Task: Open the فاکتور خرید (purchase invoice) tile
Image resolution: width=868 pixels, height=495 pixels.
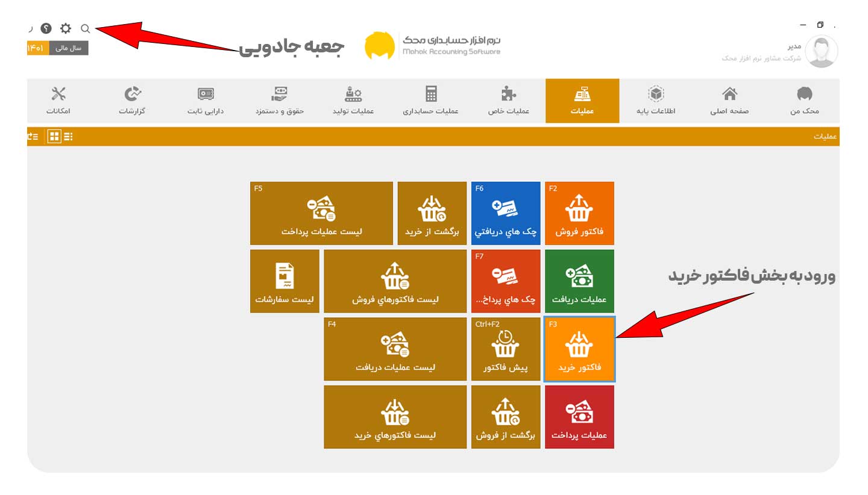Action: (x=579, y=349)
